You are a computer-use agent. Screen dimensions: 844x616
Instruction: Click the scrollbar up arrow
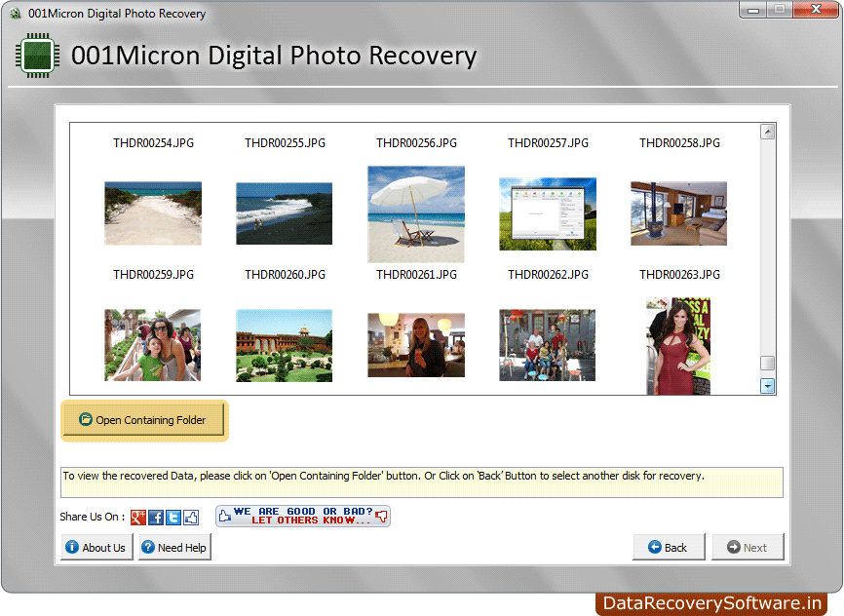tap(768, 132)
